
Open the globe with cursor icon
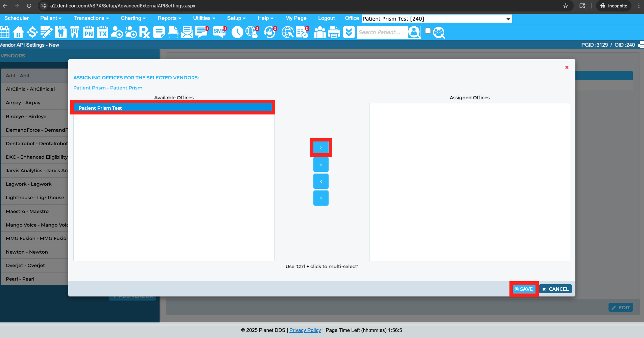288,32
